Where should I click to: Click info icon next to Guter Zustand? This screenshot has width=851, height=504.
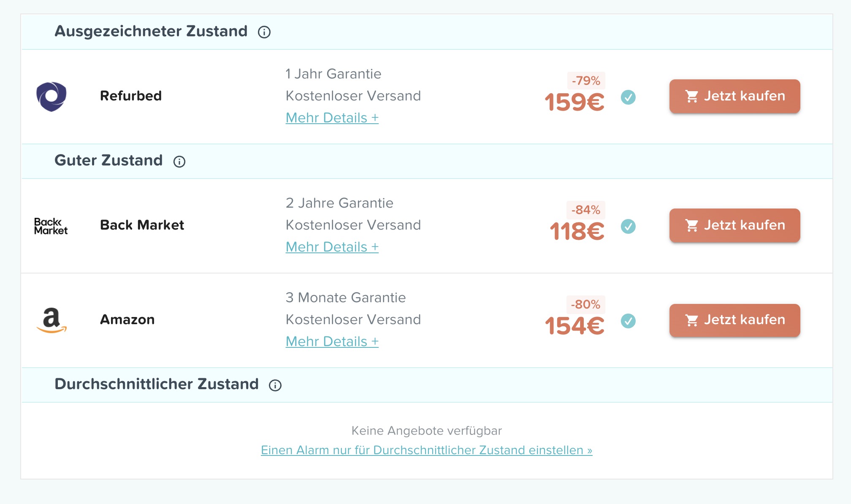tap(179, 161)
